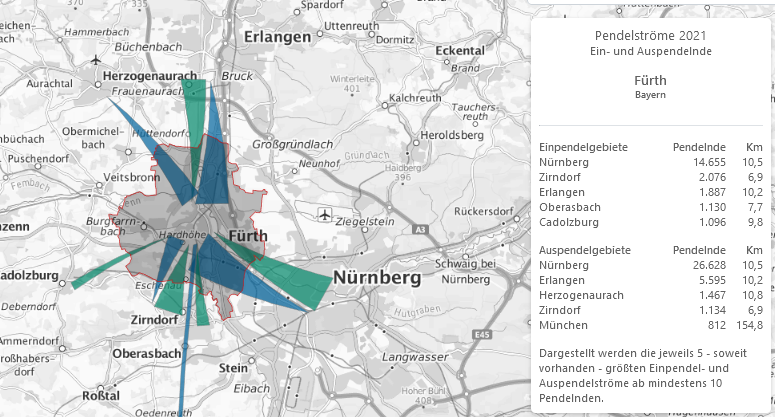Click the airplane icon near Herzogenaurach

(96, 60)
